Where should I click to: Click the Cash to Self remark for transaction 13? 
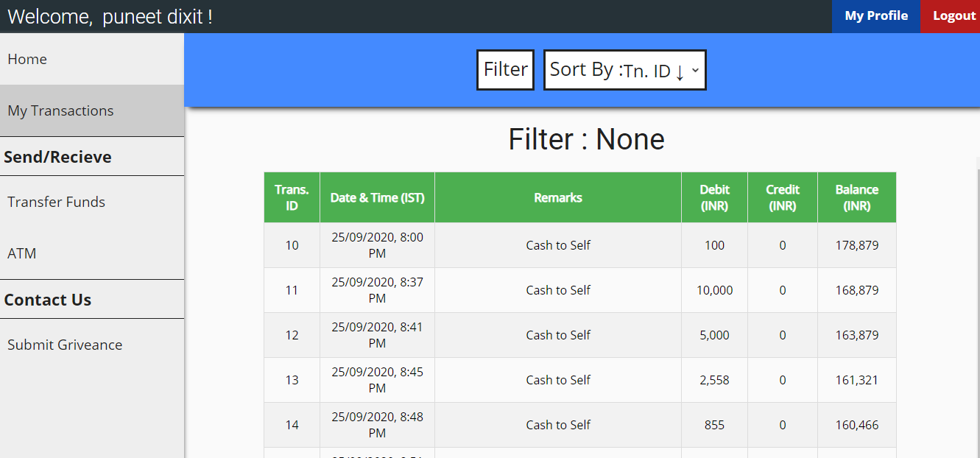click(x=557, y=379)
